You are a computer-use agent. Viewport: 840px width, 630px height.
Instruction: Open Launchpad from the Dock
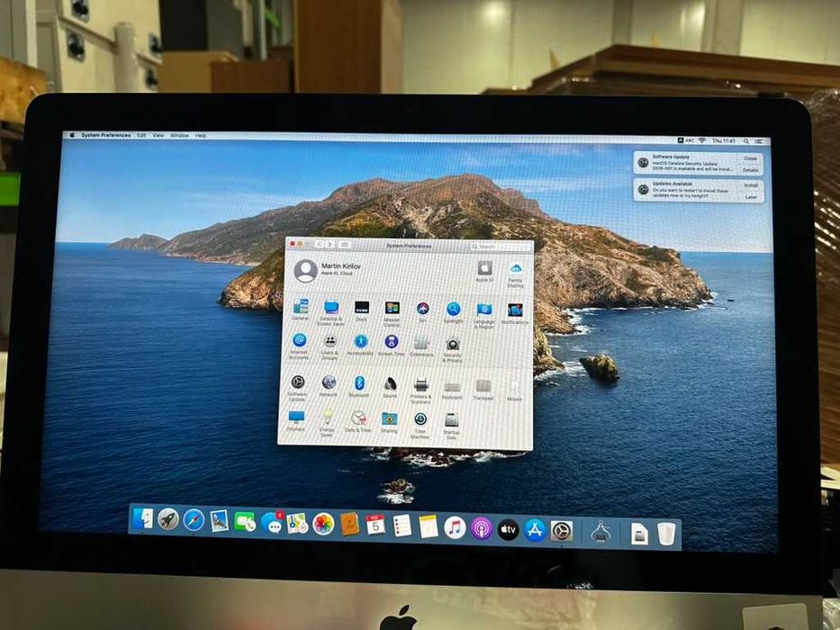pyautogui.click(x=168, y=519)
